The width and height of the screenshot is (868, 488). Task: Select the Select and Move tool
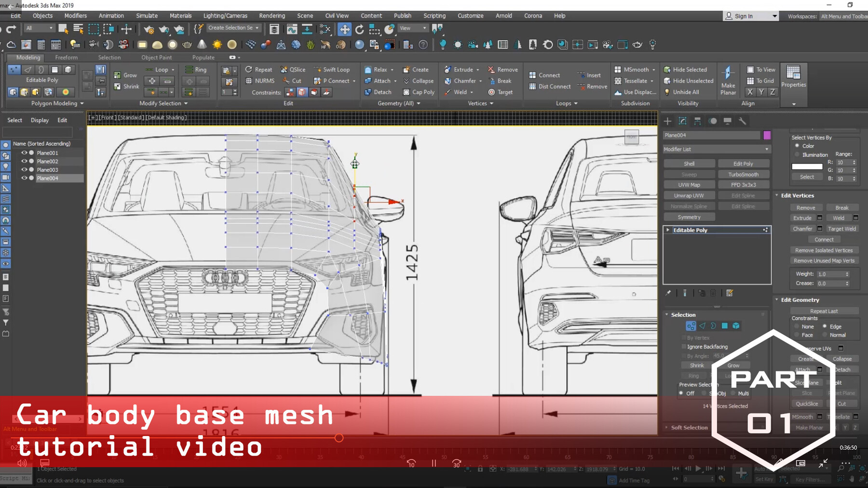pos(345,30)
